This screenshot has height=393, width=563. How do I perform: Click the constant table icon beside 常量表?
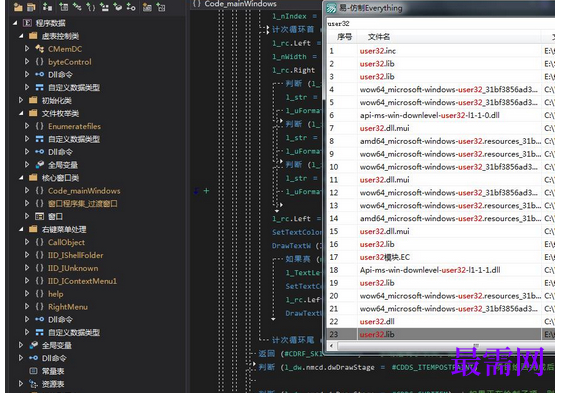pos(33,371)
